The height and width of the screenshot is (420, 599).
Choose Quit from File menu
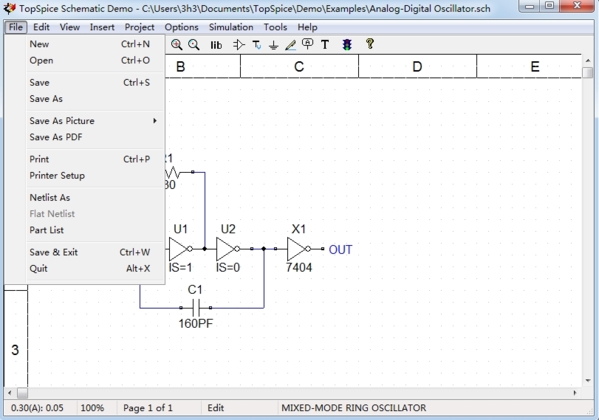click(x=96, y=268)
